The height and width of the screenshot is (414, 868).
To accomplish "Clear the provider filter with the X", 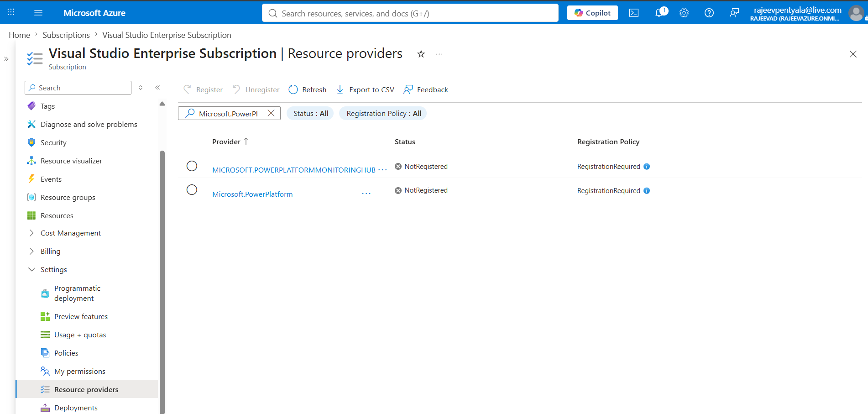I will pyautogui.click(x=271, y=113).
